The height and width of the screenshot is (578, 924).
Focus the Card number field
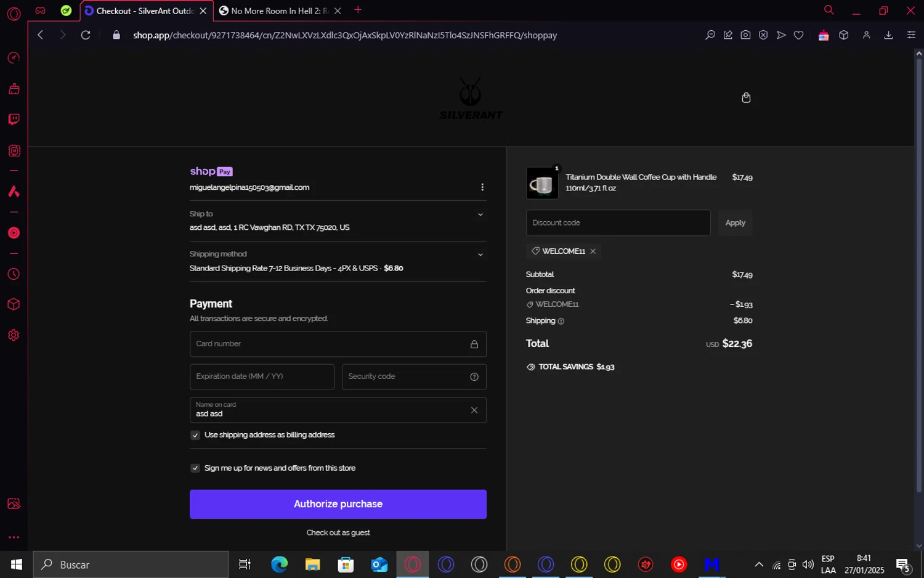pyautogui.click(x=338, y=344)
